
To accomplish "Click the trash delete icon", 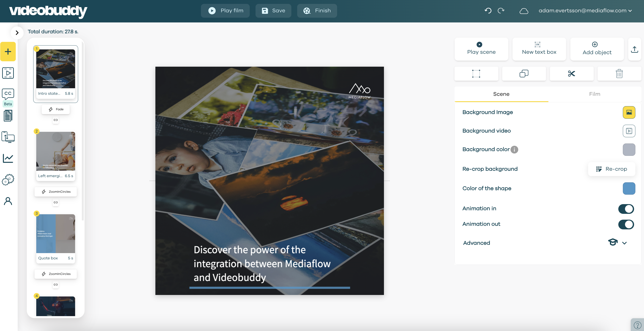I will 619,74.
